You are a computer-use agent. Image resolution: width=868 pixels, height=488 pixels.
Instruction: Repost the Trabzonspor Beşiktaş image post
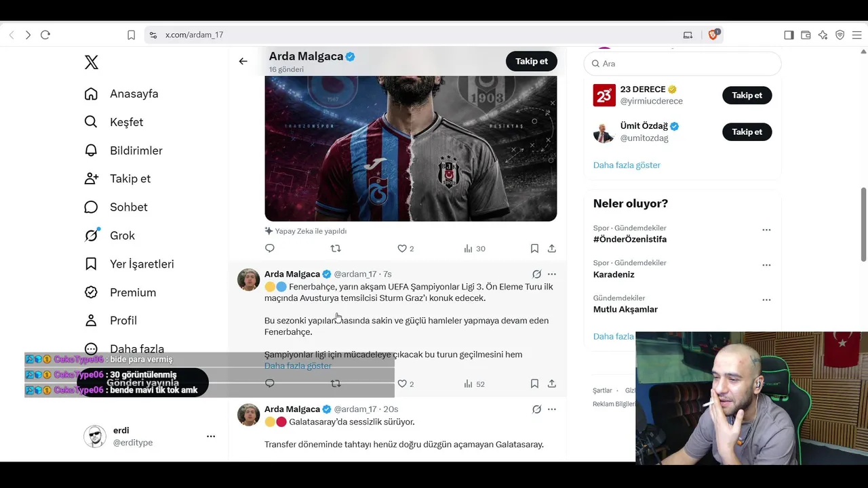(x=336, y=249)
